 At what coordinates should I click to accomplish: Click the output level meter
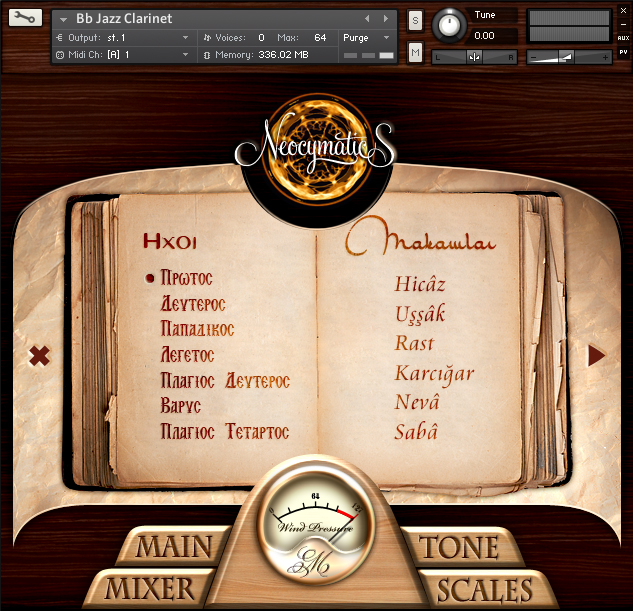pyautogui.click(x=569, y=26)
